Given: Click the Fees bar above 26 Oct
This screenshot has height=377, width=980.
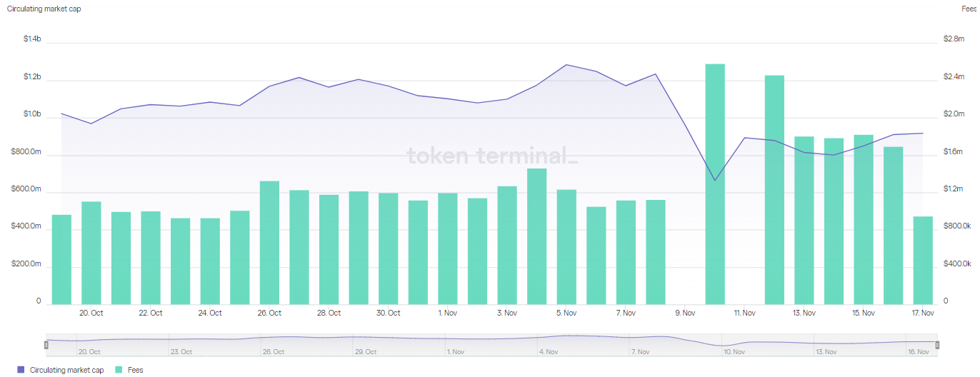Looking at the screenshot, I should 269,243.
